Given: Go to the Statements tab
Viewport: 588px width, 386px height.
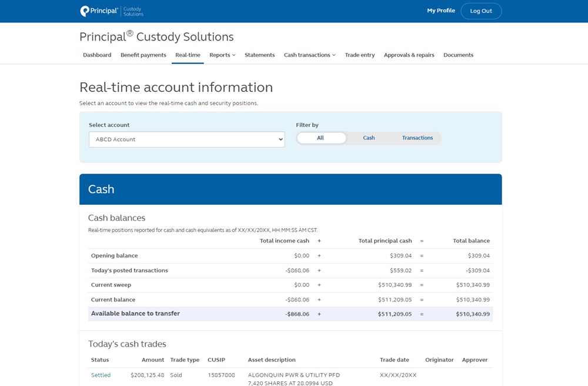Looking at the screenshot, I should pyautogui.click(x=259, y=55).
